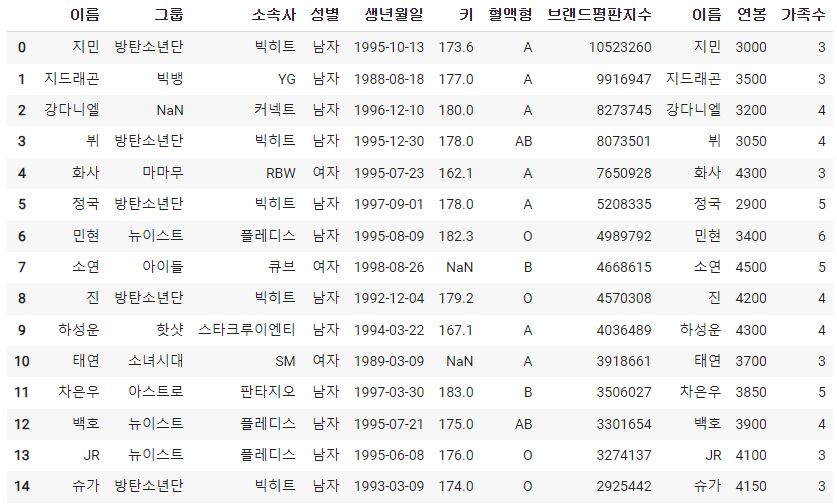The image size is (837, 504).
Task: Click the NaN group in 강다니엘's row
Action: pyautogui.click(x=170, y=111)
